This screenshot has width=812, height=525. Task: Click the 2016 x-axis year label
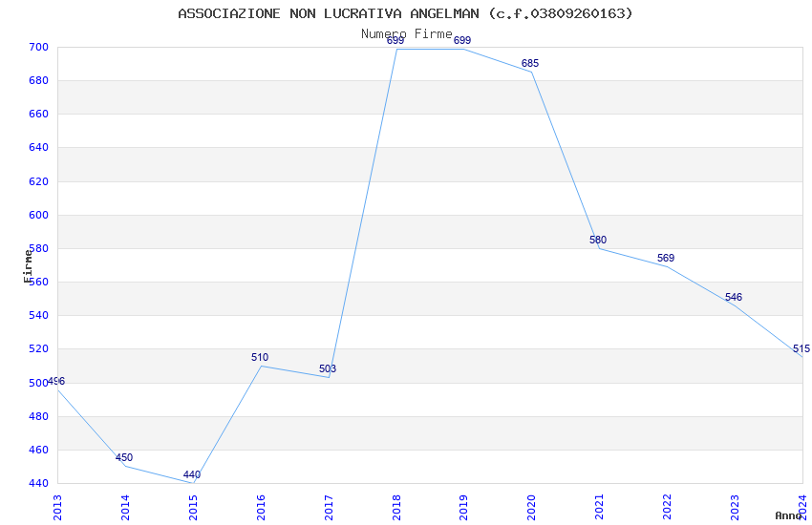coord(261,507)
